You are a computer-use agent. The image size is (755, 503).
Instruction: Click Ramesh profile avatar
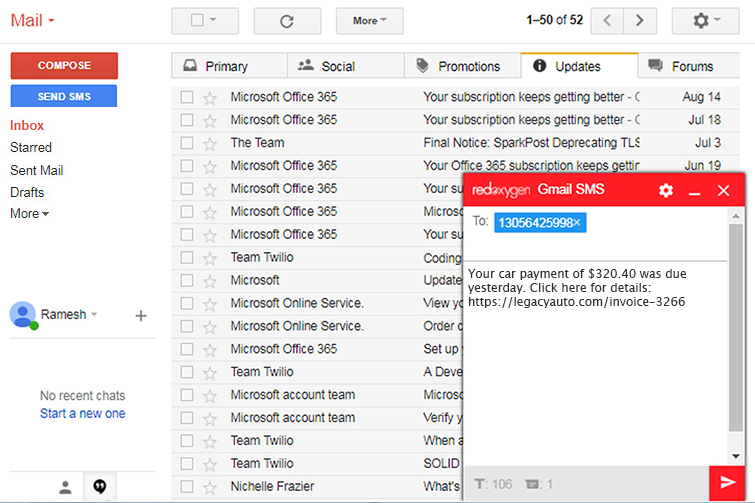tap(23, 315)
